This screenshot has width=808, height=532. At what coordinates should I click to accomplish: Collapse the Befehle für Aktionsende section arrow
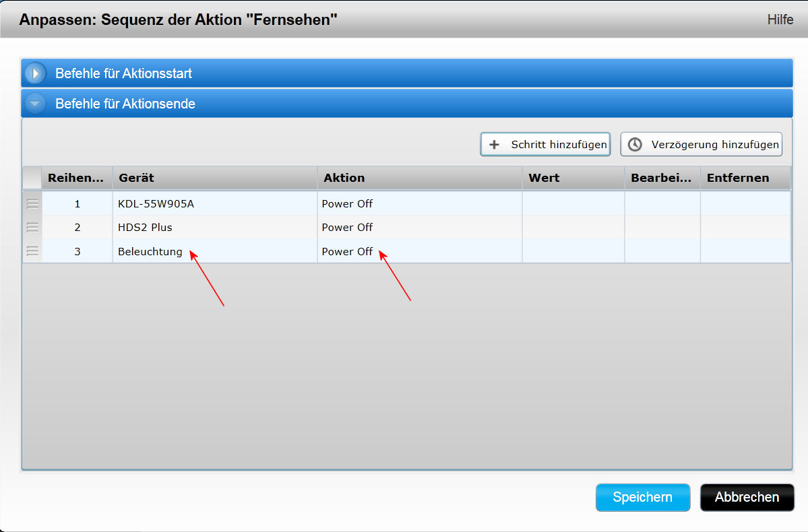(x=35, y=104)
